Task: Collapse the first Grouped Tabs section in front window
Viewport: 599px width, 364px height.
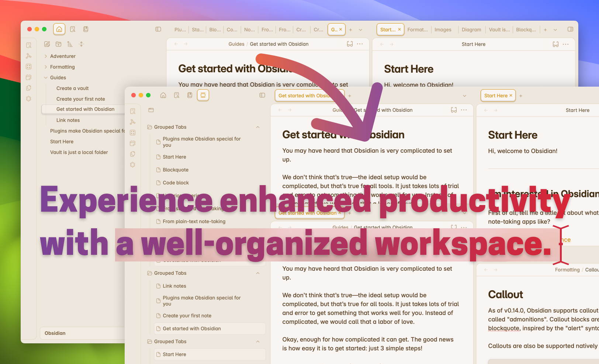Action: [258, 127]
